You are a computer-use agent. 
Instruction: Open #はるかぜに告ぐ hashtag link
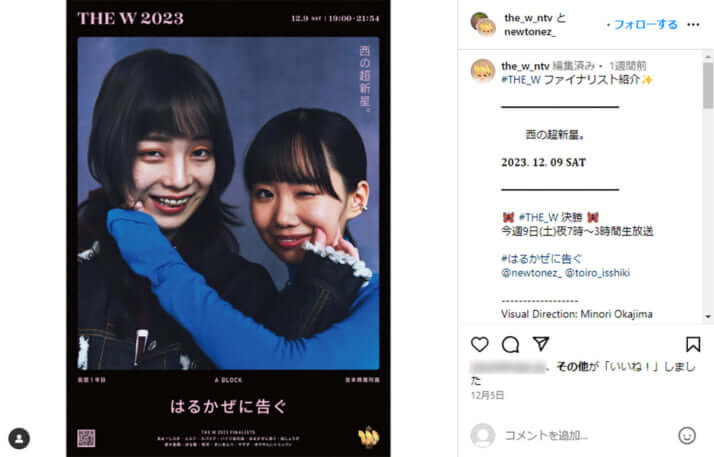pos(541,259)
